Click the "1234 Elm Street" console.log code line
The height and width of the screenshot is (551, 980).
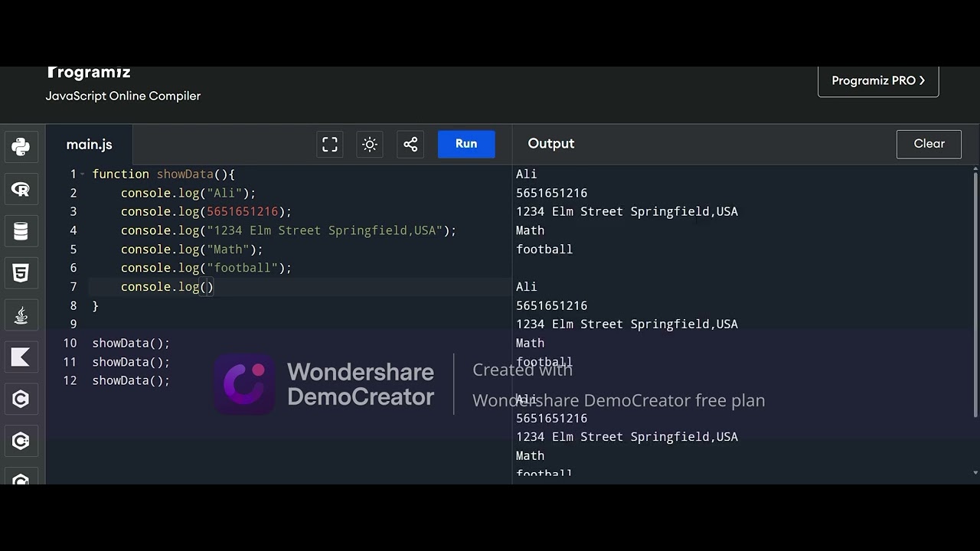point(288,230)
